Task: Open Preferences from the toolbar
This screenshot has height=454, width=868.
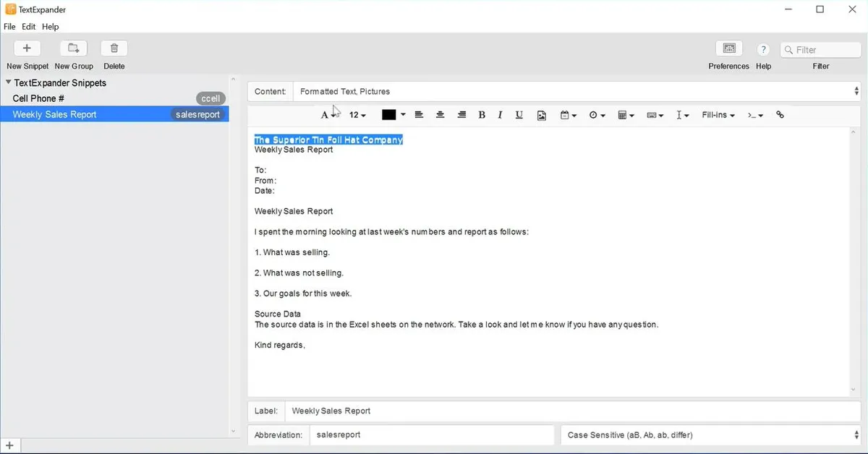Action: click(x=729, y=48)
